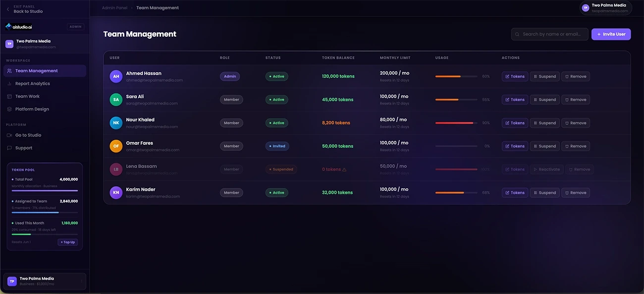Screen dimensions: 644x294
Task: Click the Total Pool progress bar
Action: (x=45, y=190)
